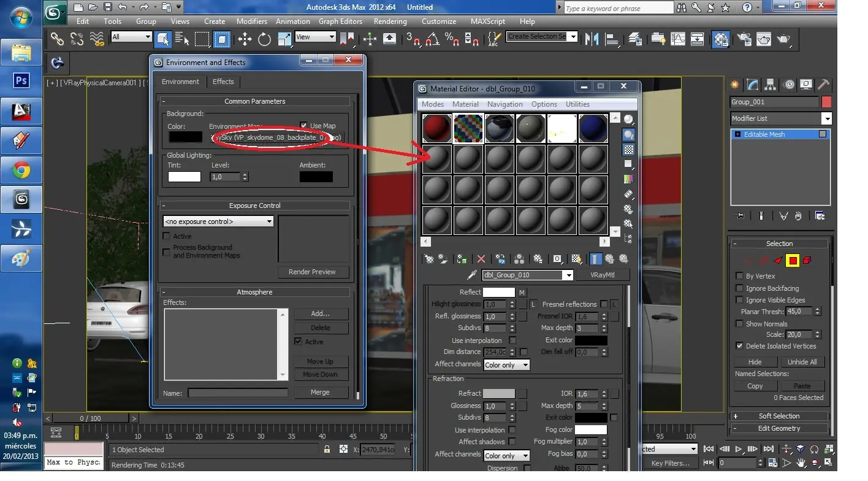Click the Refl. glossiness value field
The image size is (868, 481).
(x=495, y=317)
